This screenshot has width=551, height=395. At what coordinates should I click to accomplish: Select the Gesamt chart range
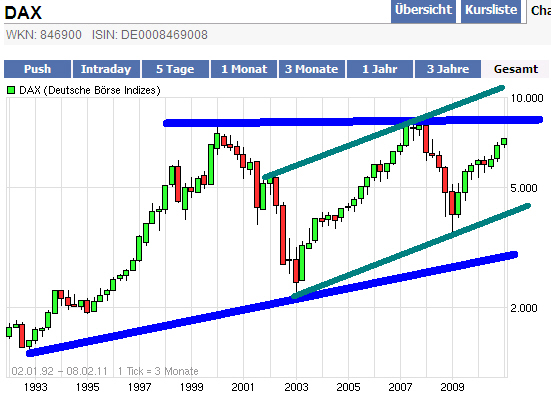tap(516, 69)
